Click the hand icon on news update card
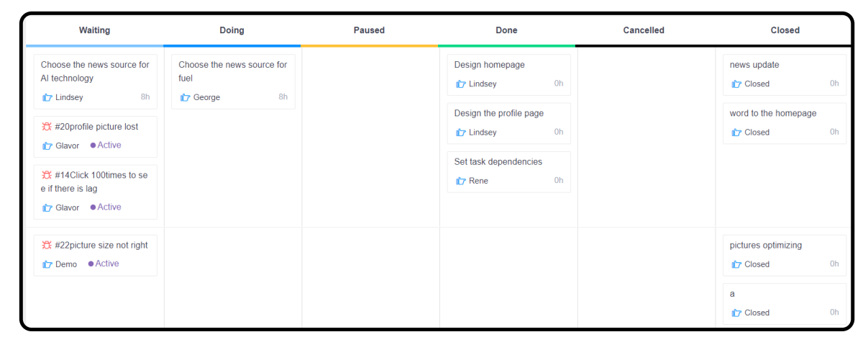The image size is (868, 350). pyautogui.click(x=736, y=84)
